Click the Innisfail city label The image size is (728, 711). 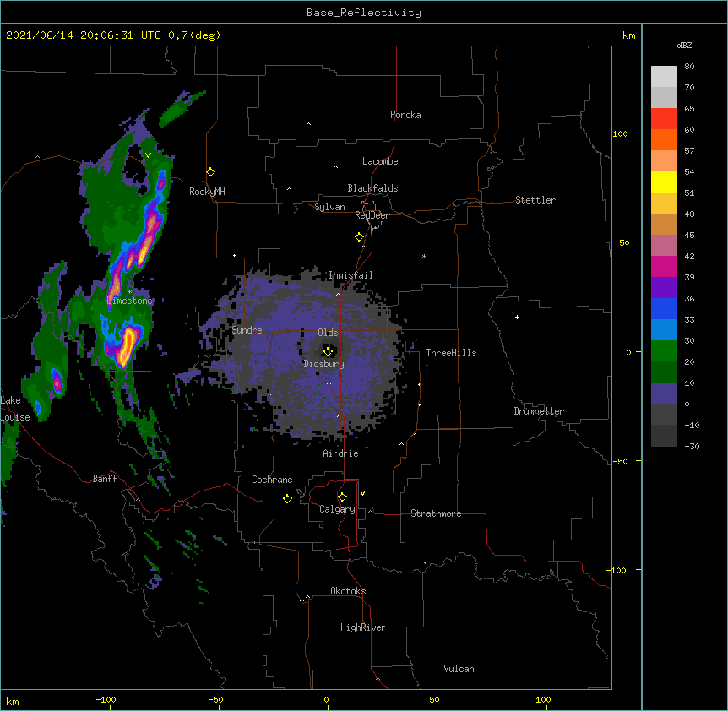(350, 275)
